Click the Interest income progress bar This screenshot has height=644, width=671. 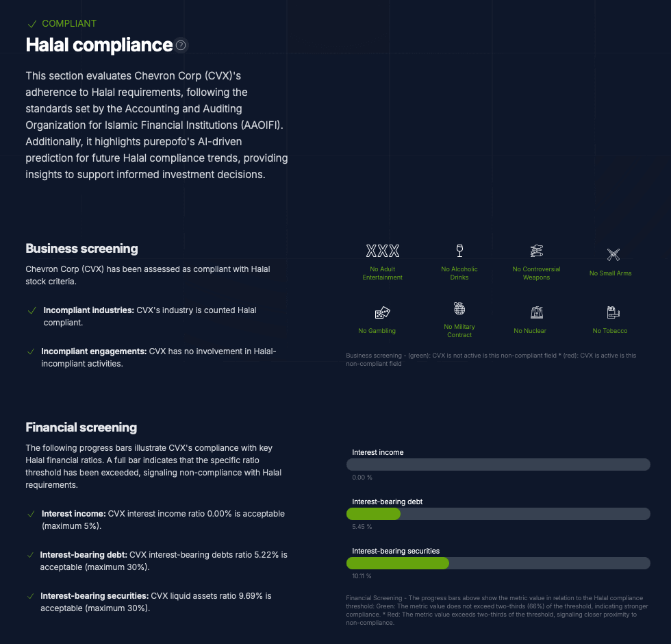[498, 465]
